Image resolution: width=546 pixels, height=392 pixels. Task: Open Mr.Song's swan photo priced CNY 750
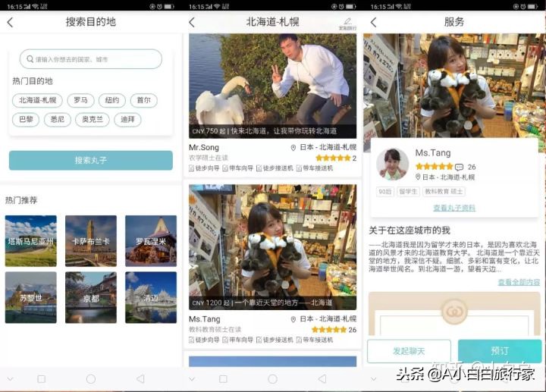pyautogui.click(x=273, y=86)
